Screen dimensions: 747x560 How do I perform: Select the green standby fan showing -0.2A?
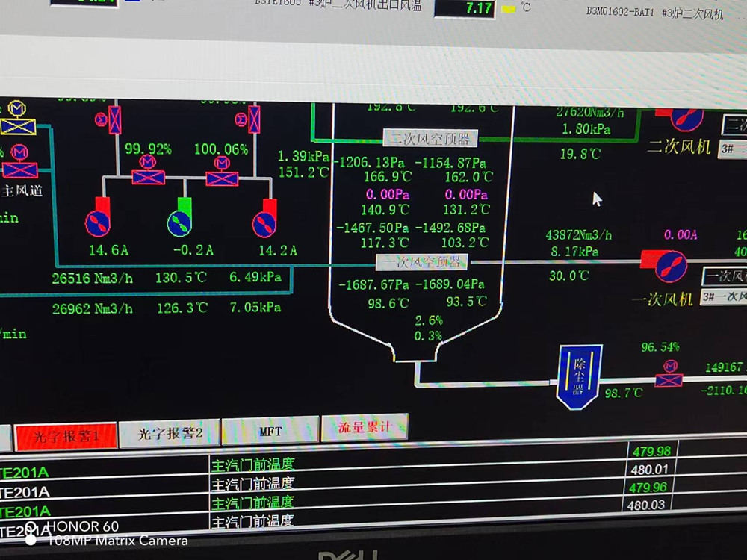179,222
